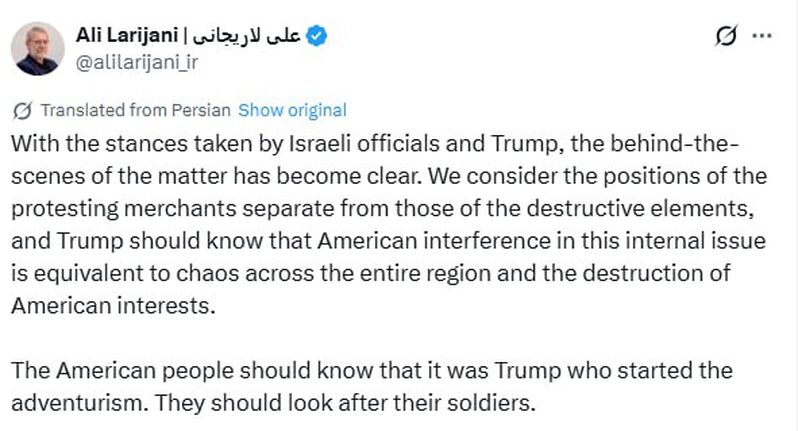The width and height of the screenshot is (798, 431).
Task: Click the blue verified badge
Action: (x=317, y=37)
